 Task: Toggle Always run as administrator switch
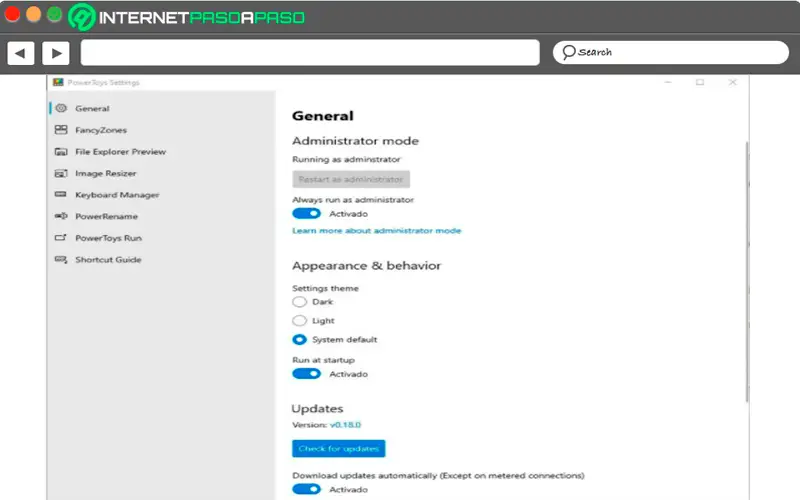tap(306, 213)
